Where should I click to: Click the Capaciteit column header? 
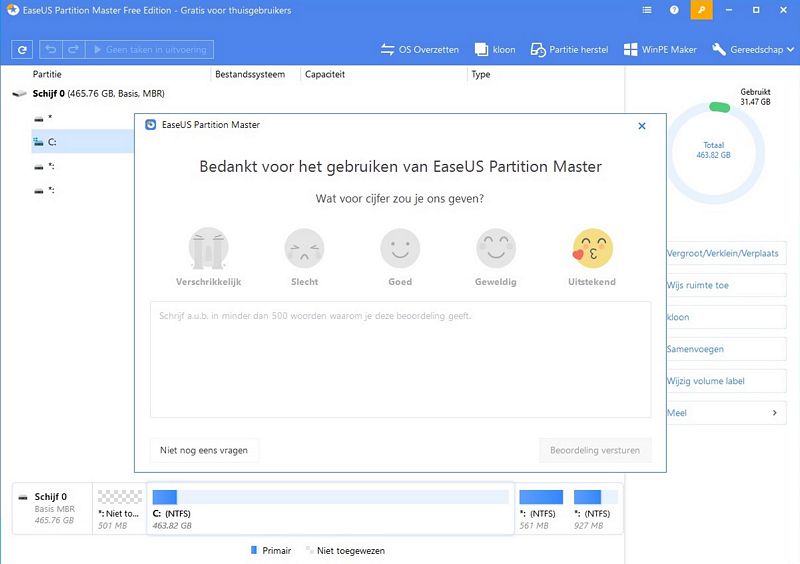(325, 74)
